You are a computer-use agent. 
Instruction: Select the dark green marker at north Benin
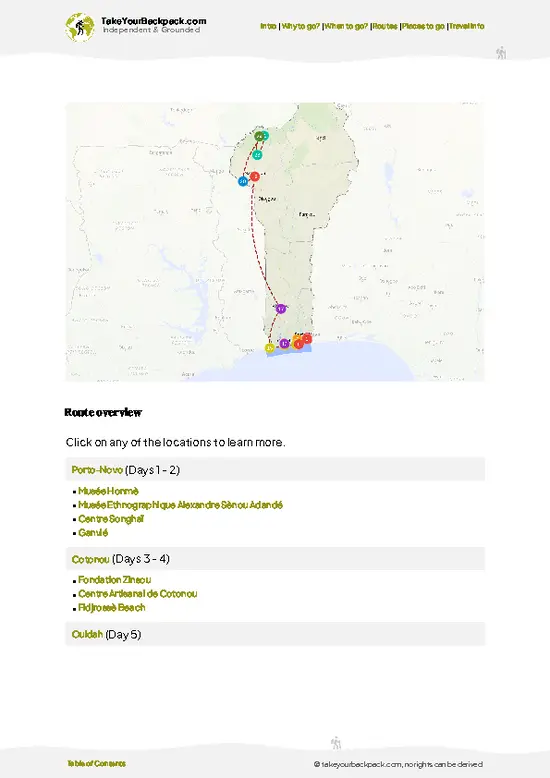pyautogui.click(x=259, y=136)
